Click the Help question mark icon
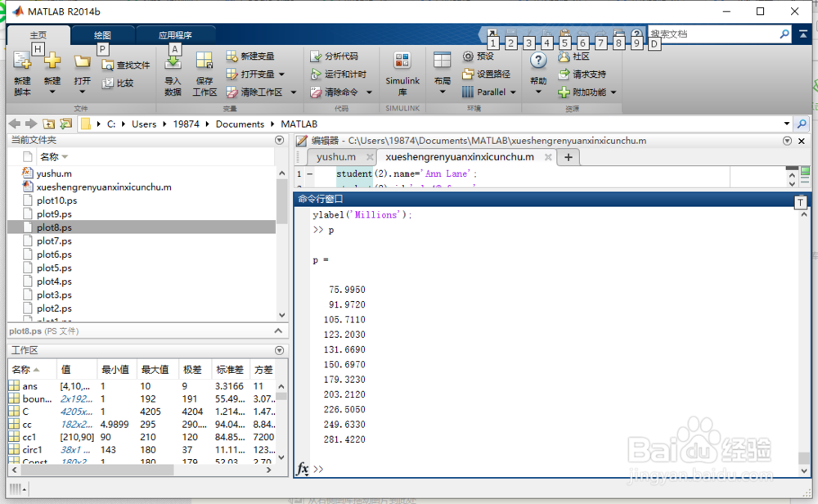818x504 pixels. pyautogui.click(x=538, y=61)
